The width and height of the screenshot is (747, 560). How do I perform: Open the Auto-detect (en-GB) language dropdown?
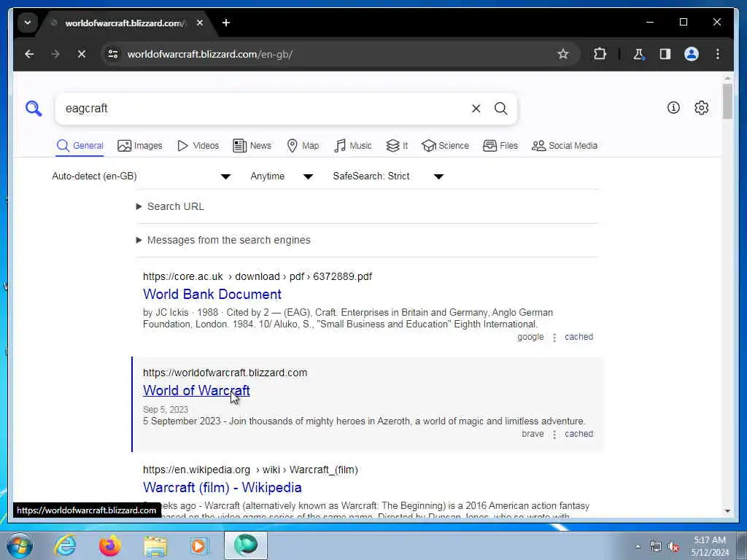tap(142, 176)
